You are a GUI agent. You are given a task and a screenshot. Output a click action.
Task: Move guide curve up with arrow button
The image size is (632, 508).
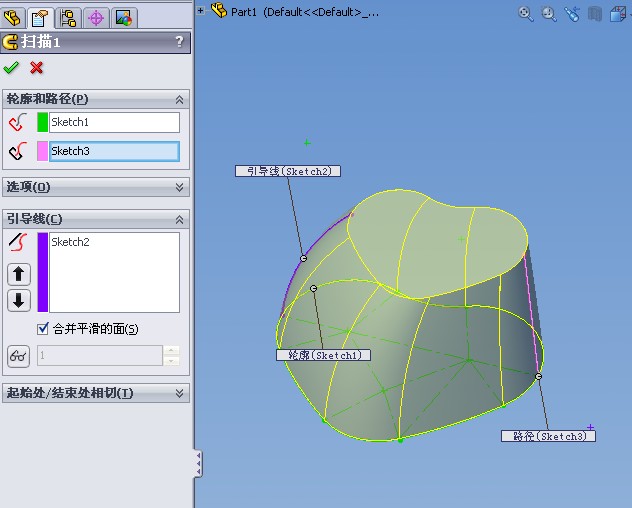pyautogui.click(x=19, y=274)
